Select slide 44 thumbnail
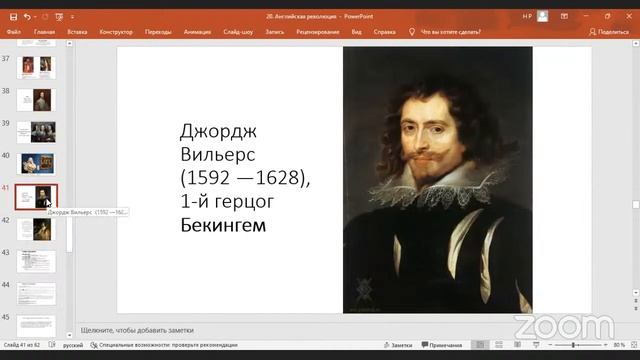This screenshot has width=640, height=360. tap(36, 293)
